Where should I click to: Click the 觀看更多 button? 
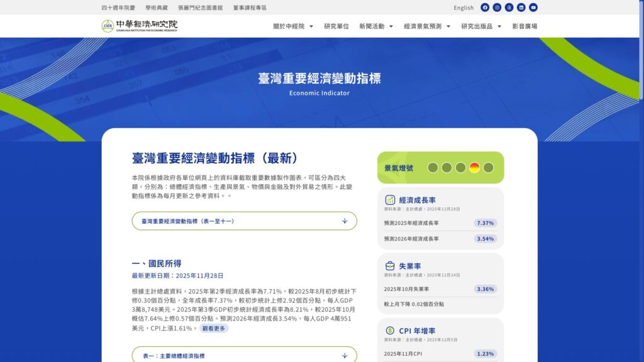[x=214, y=328]
